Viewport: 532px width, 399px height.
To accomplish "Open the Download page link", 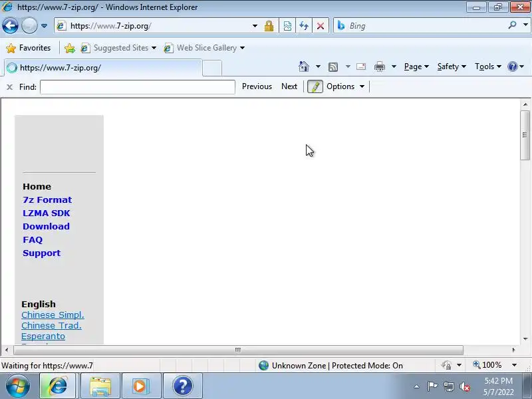I will [46, 226].
